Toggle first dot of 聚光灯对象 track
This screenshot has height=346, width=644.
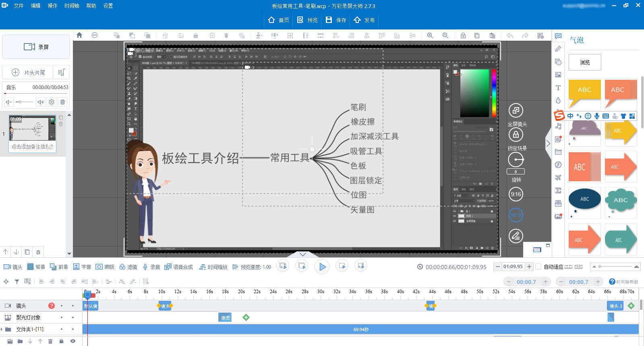[62, 317]
